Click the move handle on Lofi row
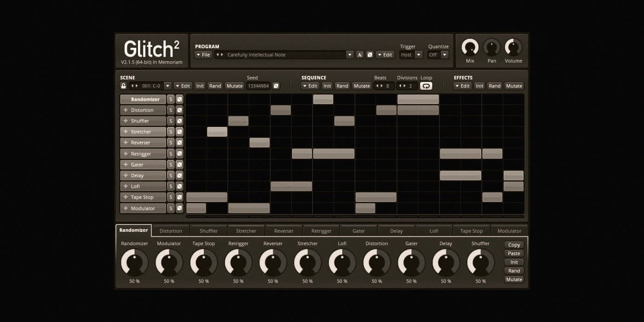The width and height of the screenshot is (644, 322). [126, 186]
